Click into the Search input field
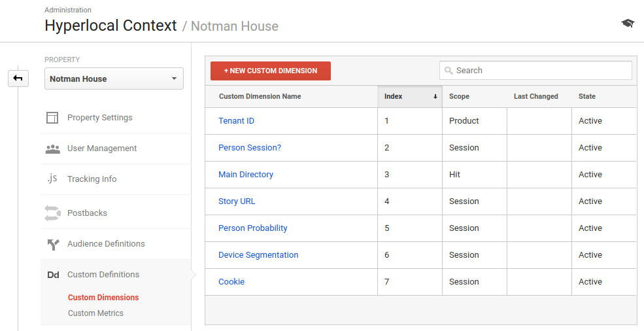Image resolution: width=644 pixels, height=331 pixels. pos(535,70)
